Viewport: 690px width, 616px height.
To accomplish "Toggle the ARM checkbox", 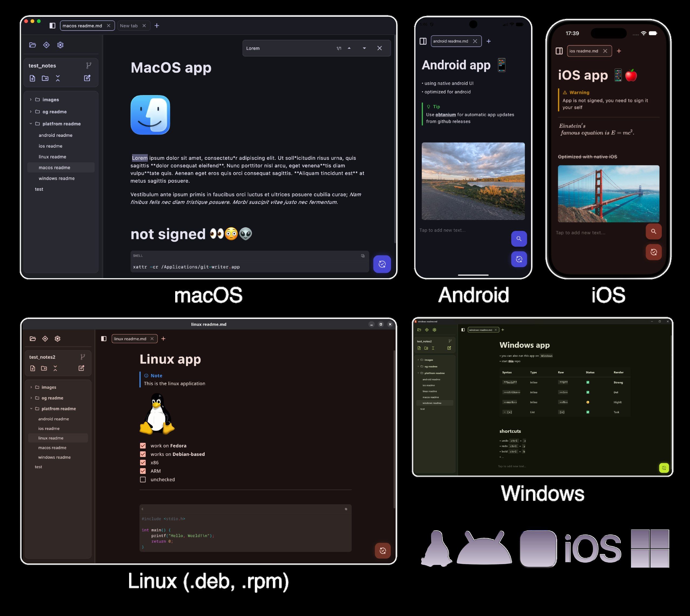I will 143,471.
